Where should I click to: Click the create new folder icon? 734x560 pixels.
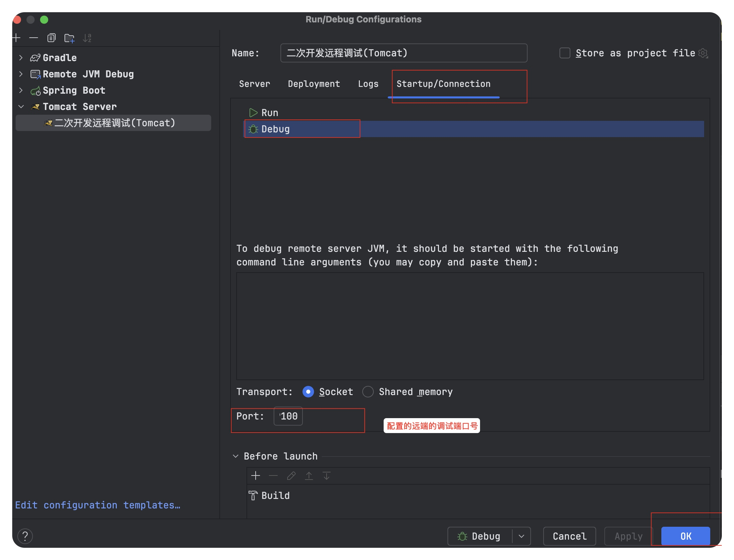69,38
